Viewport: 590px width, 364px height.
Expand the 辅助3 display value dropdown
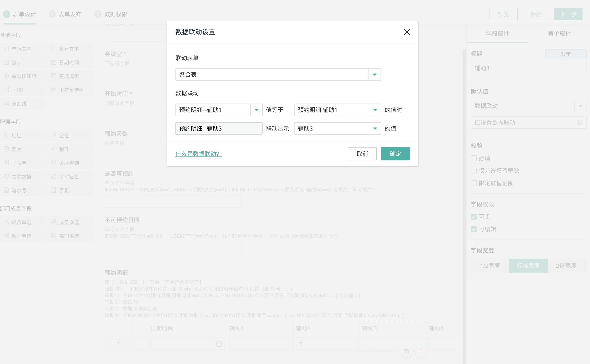pyautogui.click(x=375, y=128)
